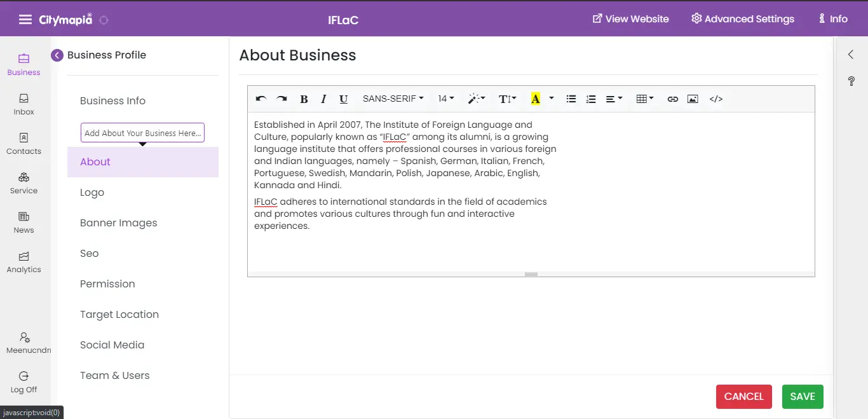Open the Inbox from the sidebar

click(24, 104)
